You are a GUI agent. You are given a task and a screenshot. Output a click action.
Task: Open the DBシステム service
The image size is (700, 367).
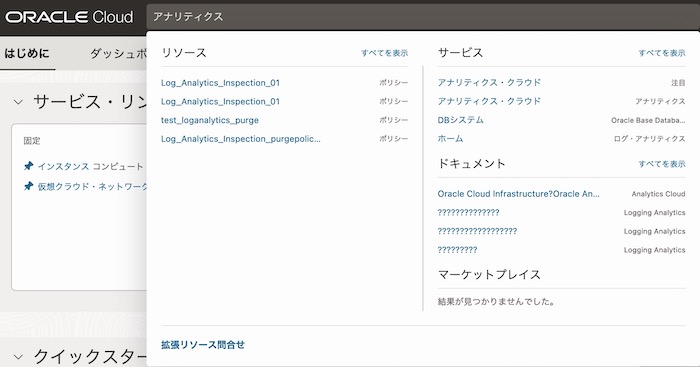(460, 120)
